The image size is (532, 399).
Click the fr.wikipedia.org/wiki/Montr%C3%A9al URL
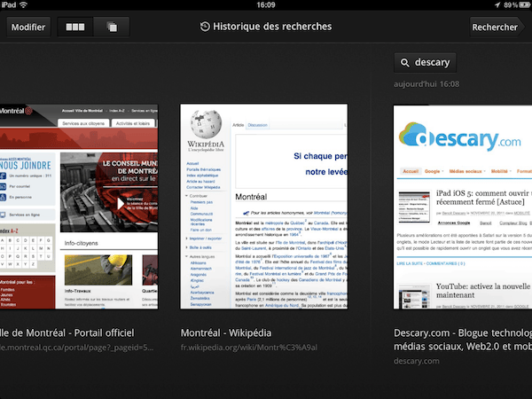[x=249, y=348]
